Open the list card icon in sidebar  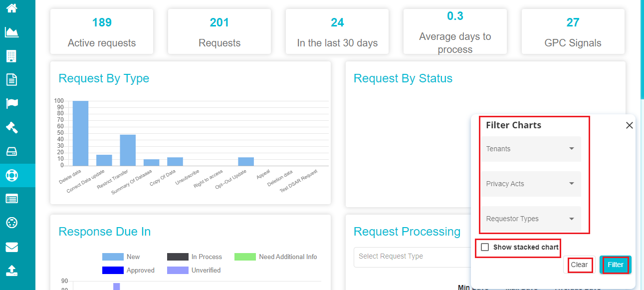pyautogui.click(x=11, y=199)
